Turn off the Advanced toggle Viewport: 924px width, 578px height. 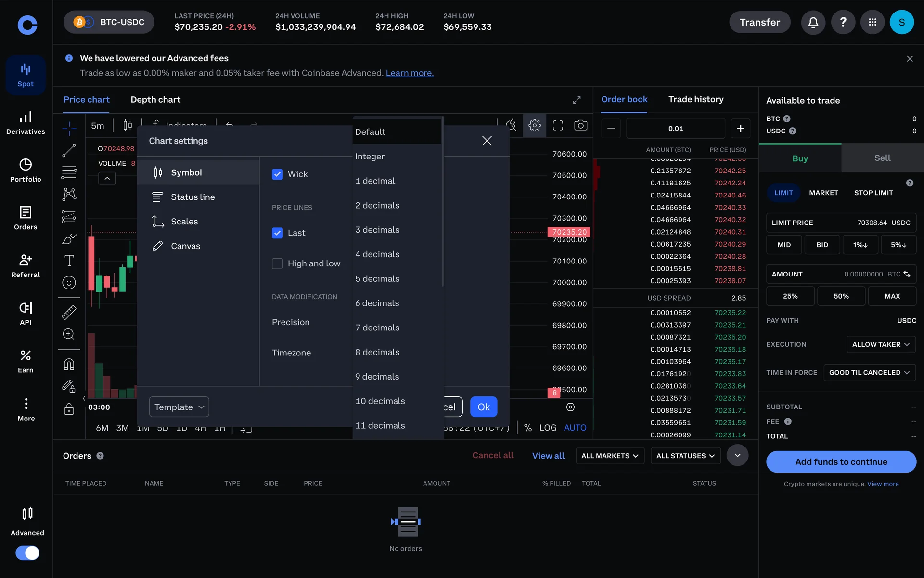click(x=27, y=552)
